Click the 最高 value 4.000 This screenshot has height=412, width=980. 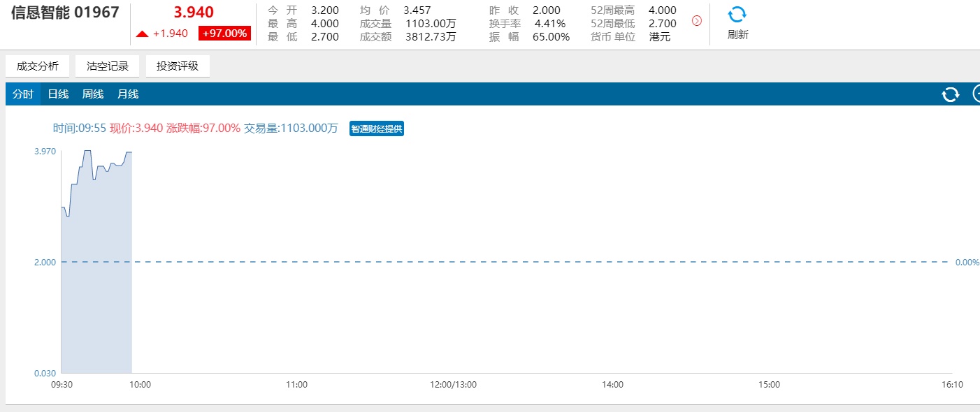[x=325, y=24]
